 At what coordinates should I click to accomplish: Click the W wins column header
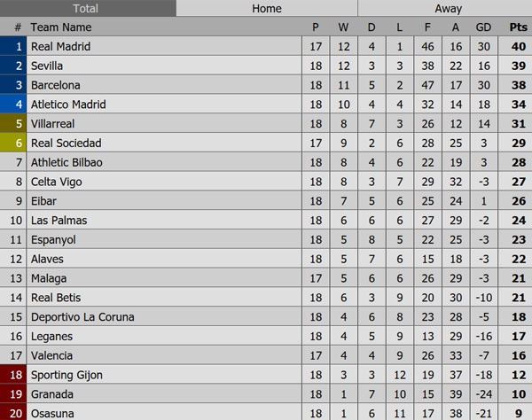tap(343, 27)
